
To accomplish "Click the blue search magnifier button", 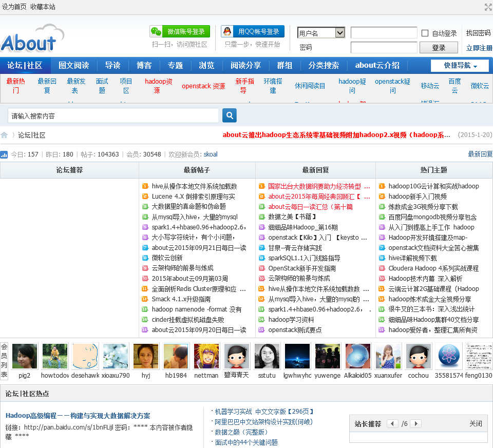I will (x=230, y=115).
